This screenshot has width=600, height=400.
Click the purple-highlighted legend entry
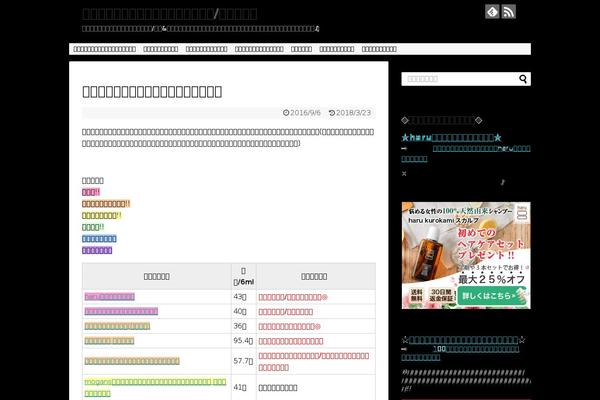pos(97,250)
